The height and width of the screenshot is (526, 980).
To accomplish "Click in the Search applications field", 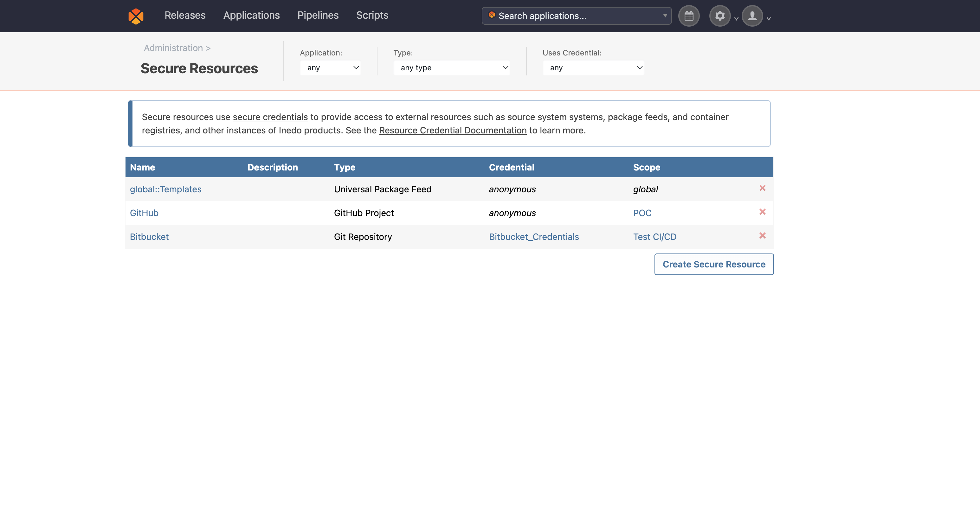I will click(x=576, y=16).
